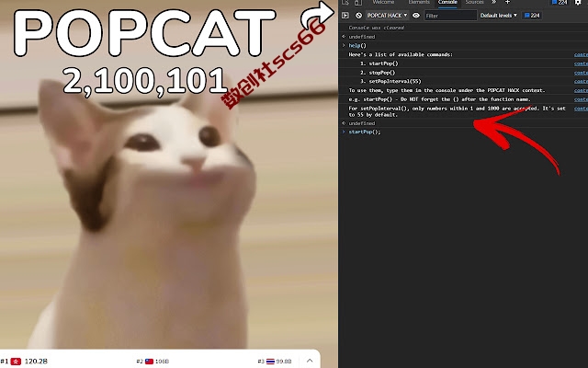Click the 'For setPopInterval()' note
The image size is (588, 368).
pos(457,111)
